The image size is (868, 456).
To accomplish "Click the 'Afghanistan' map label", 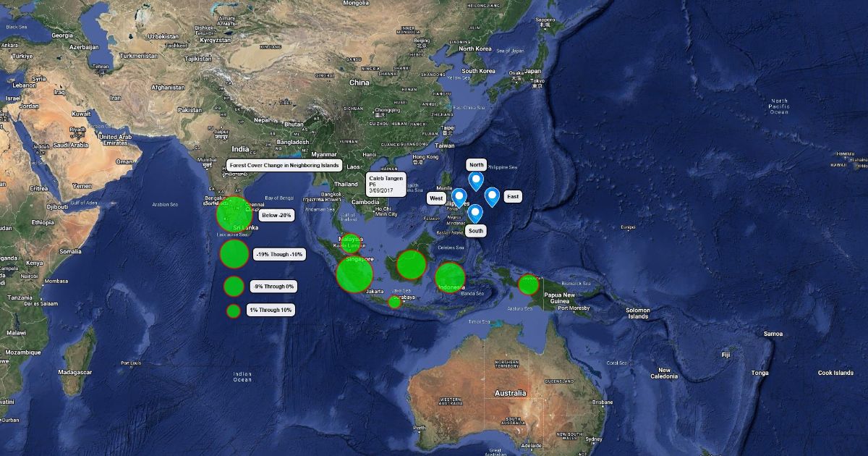I will (169, 87).
